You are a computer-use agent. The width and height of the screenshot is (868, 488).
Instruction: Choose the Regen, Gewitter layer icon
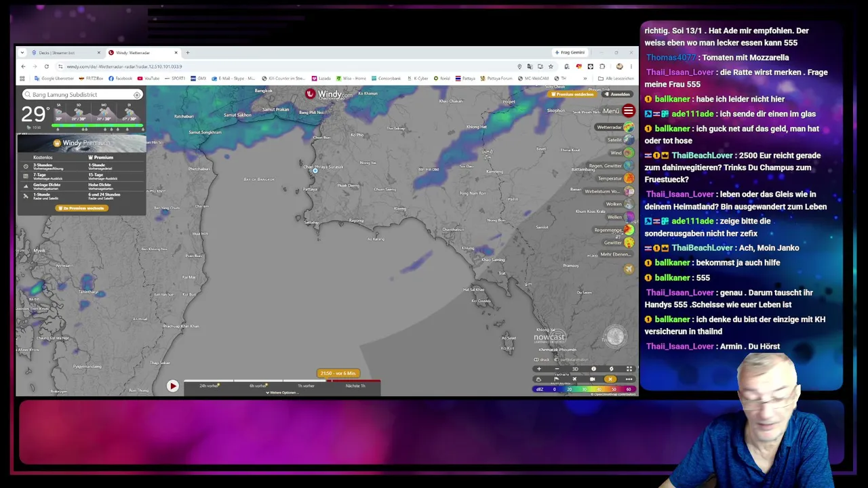[629, 165]
